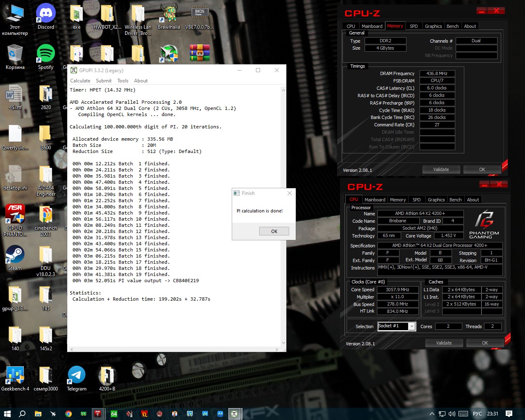Open the Tools menu in GPUPI

pyautogui.click(x=123, y=81)
